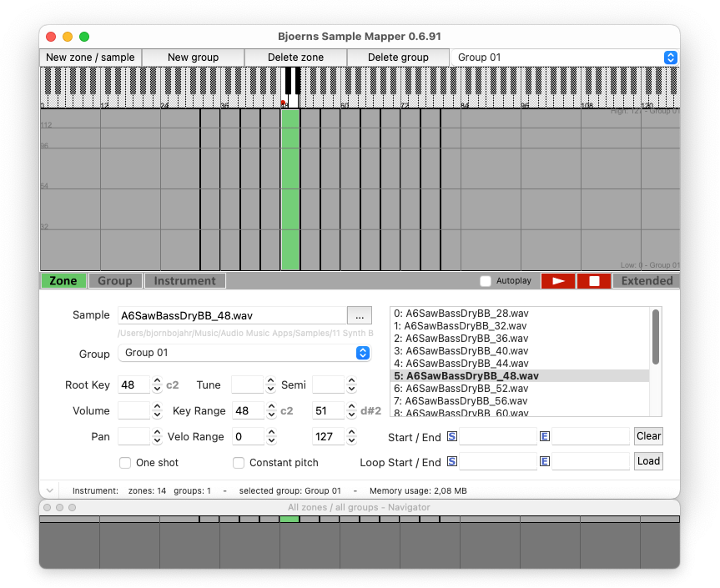Open sample browse button with ellipsis

(360, 316)
